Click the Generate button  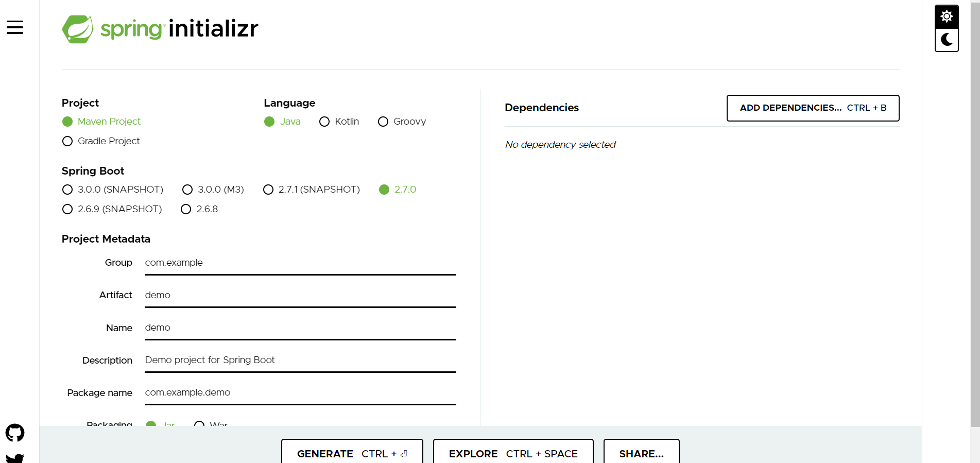[352, 452]
